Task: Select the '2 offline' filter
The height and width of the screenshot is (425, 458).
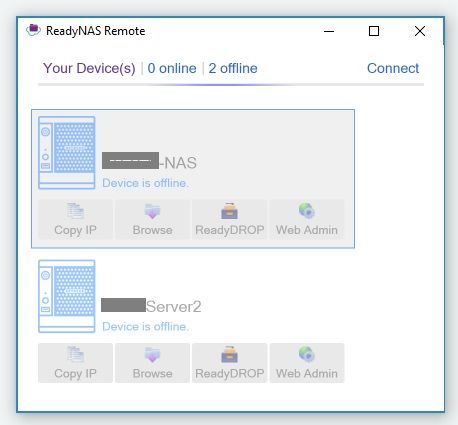Action: 233,68
